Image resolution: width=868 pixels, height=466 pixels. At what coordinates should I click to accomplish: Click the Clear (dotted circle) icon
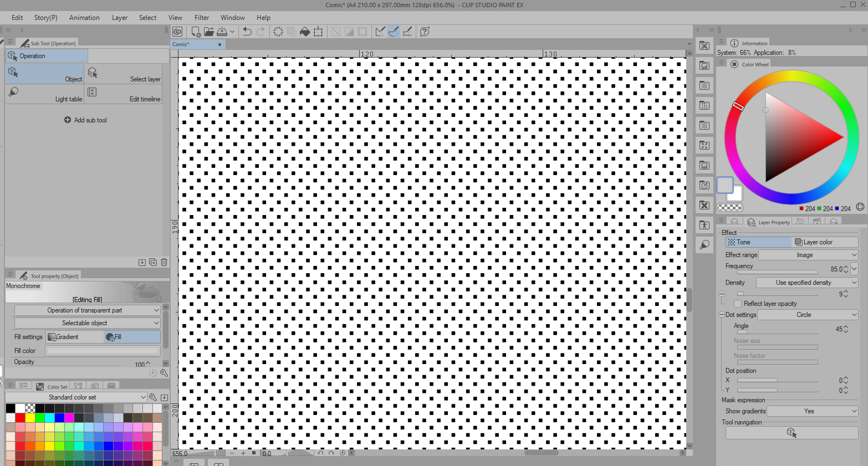(x=278, y=32)
